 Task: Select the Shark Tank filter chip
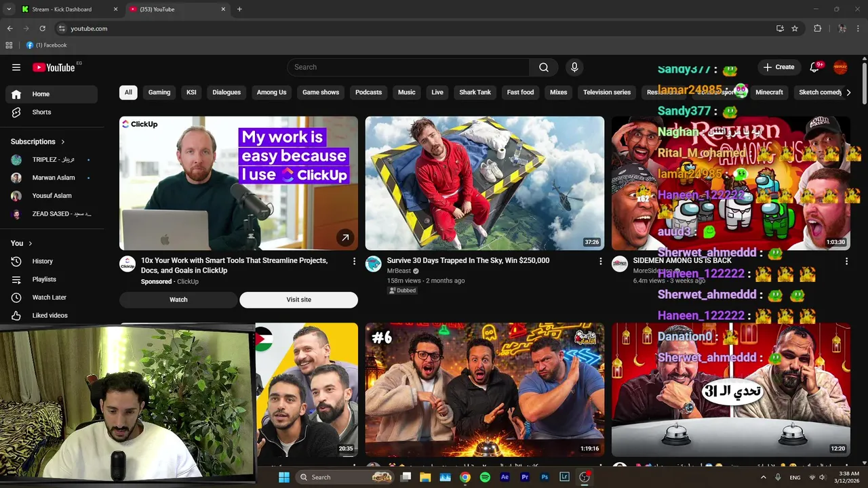[475, 92]
